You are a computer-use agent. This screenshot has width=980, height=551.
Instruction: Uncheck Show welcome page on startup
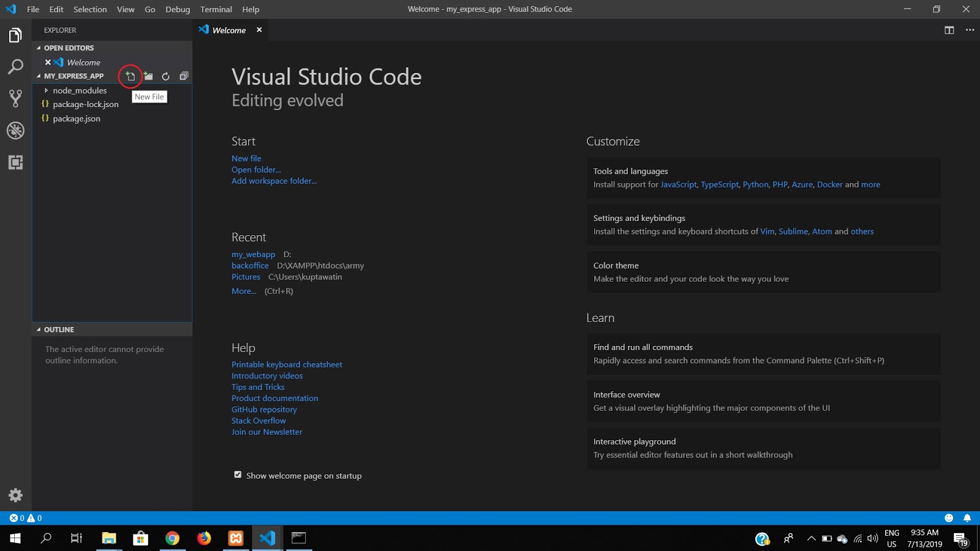pyautogui.click(x=238, y=474)
